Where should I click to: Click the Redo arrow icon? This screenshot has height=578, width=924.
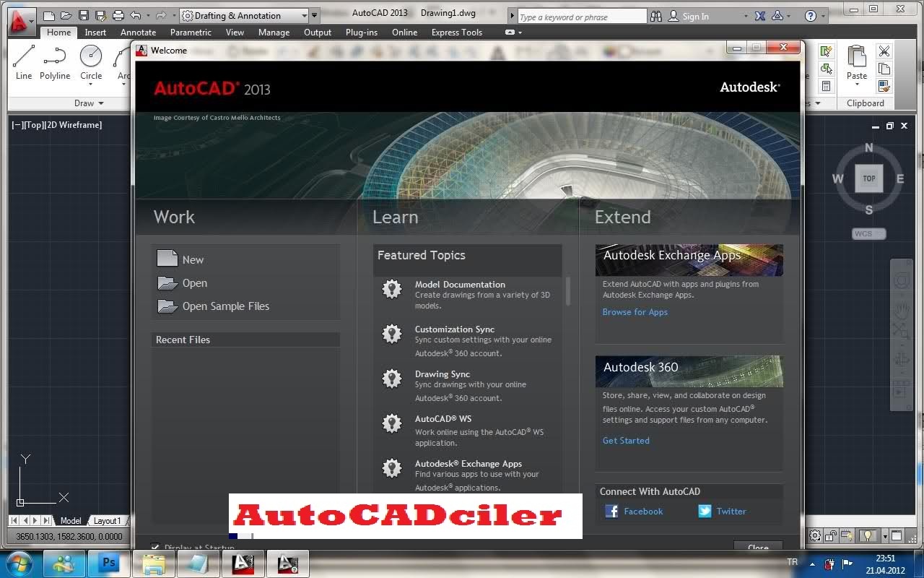pos(161,15)
